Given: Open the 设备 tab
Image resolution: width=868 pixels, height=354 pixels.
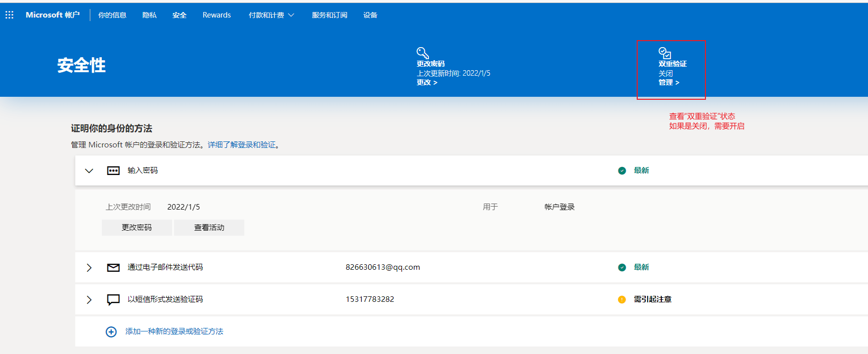Looking at the screenshot, I should coord(370,15).
